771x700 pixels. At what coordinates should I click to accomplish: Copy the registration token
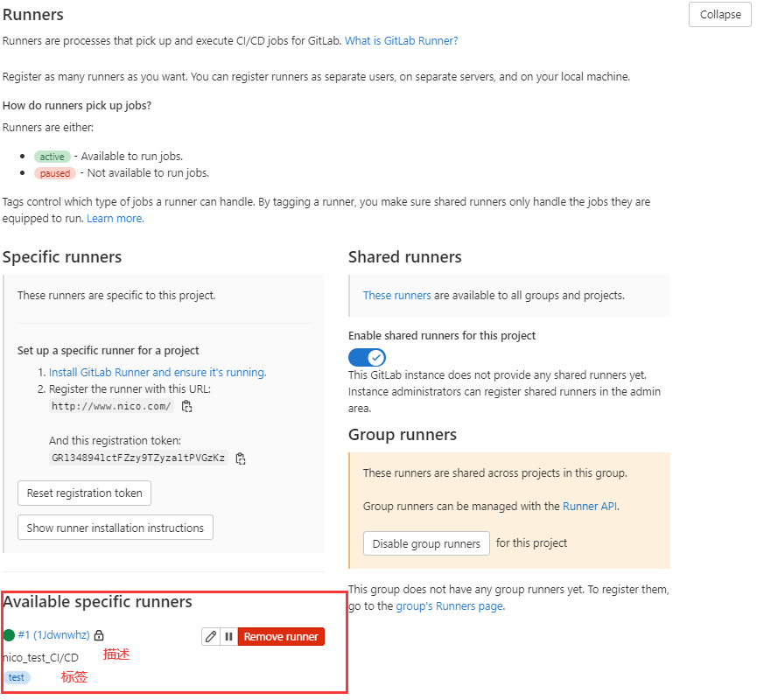tap(241, 458)
